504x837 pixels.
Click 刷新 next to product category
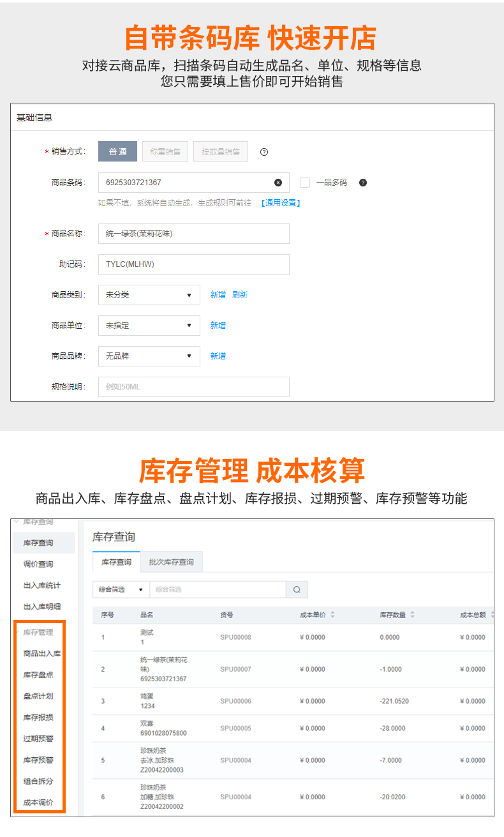[x=240, y=295]
